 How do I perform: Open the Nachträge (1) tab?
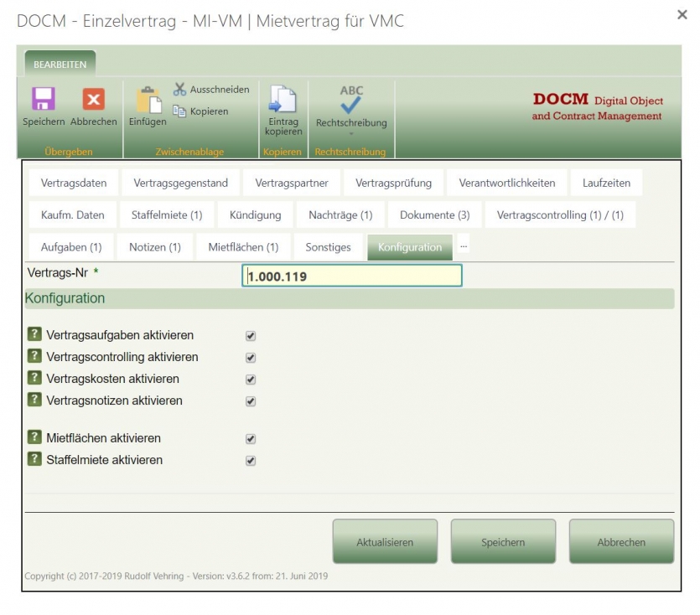pos(340,215)
